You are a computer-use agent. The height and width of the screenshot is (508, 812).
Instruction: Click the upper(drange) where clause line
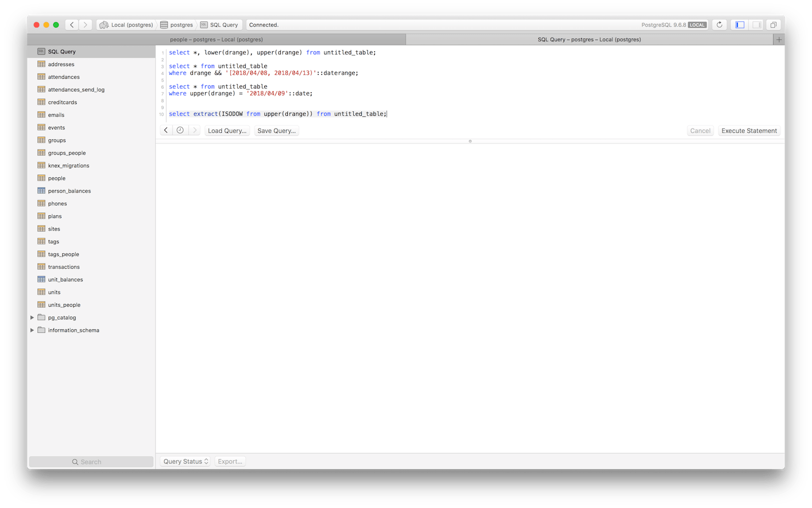pos(241,93)
